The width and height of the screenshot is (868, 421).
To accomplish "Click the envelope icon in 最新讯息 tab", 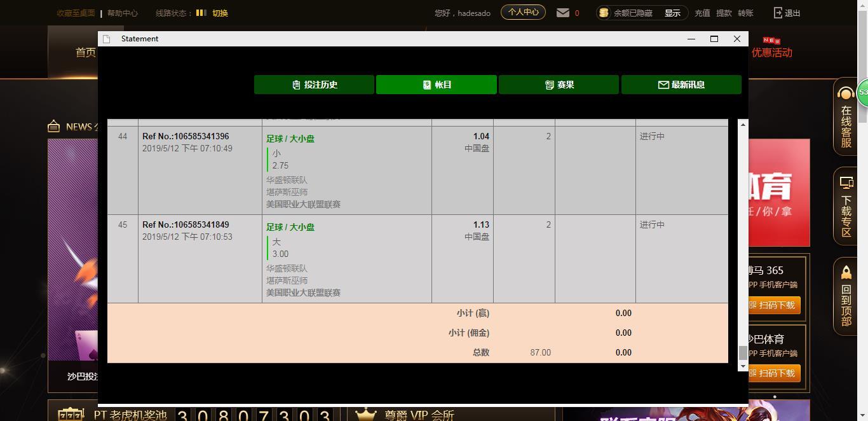I will (663, 85).
